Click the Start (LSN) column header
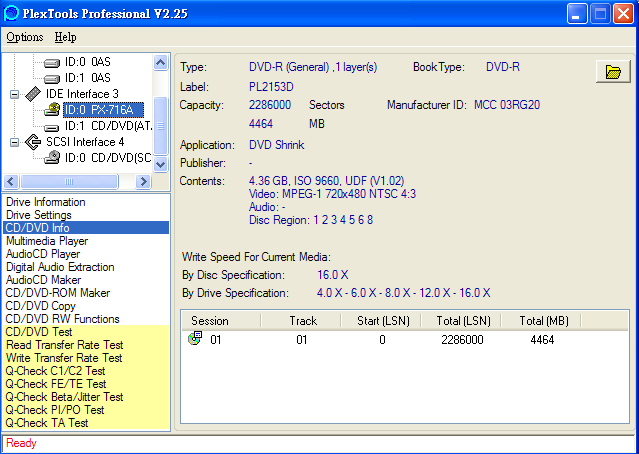Image resolution: width=639 pixels, height=454 pixels. 381,321
